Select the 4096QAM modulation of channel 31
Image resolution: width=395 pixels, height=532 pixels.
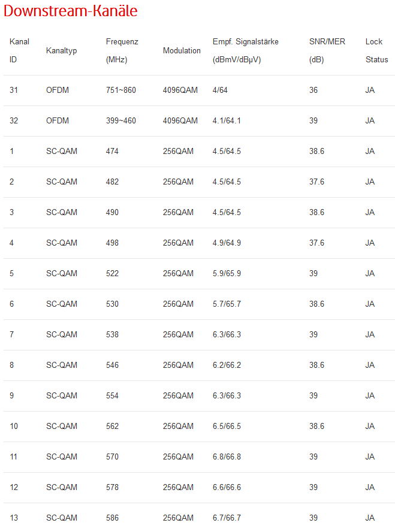(180, 90)
